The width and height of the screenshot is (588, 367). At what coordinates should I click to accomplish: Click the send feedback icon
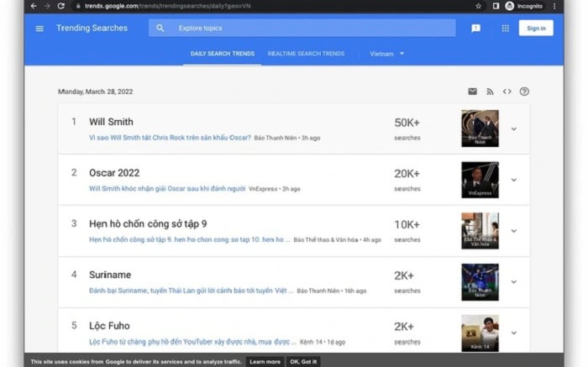(x=475, y=29)
